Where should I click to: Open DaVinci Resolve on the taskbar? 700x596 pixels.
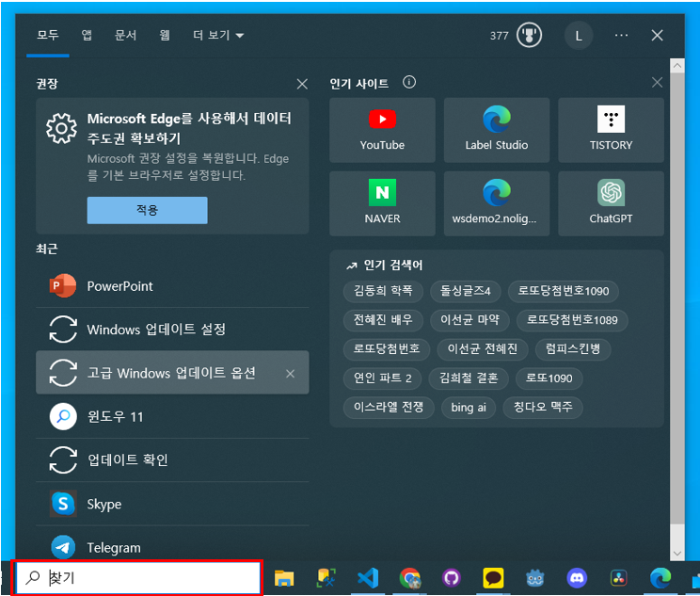tap(618, 578)
